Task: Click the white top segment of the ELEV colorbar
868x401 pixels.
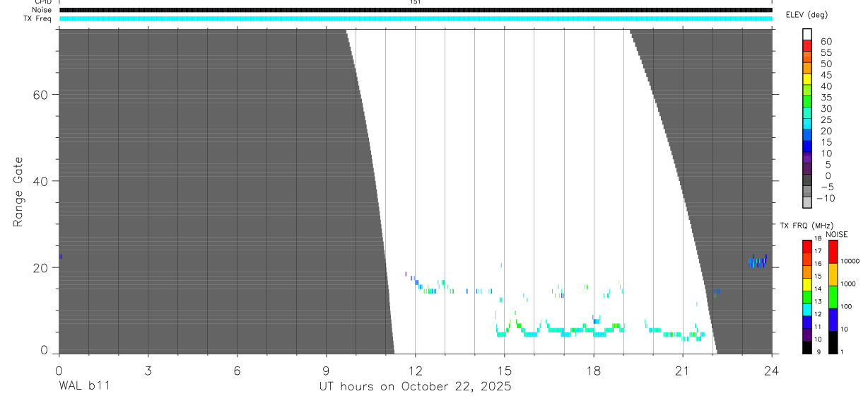Action: coord(807,35)
